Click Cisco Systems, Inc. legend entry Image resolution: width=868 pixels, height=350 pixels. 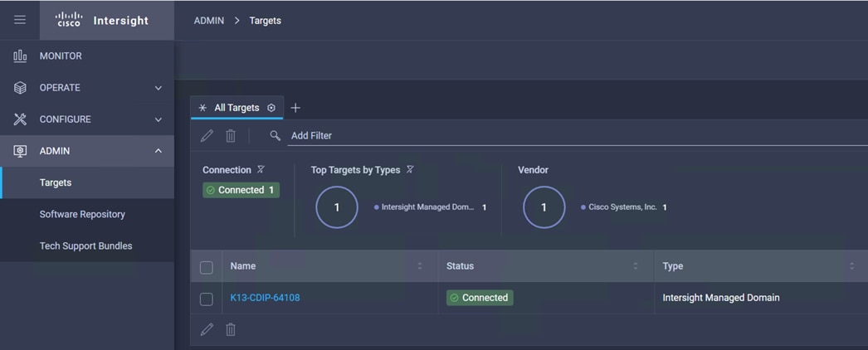point(624,207)
